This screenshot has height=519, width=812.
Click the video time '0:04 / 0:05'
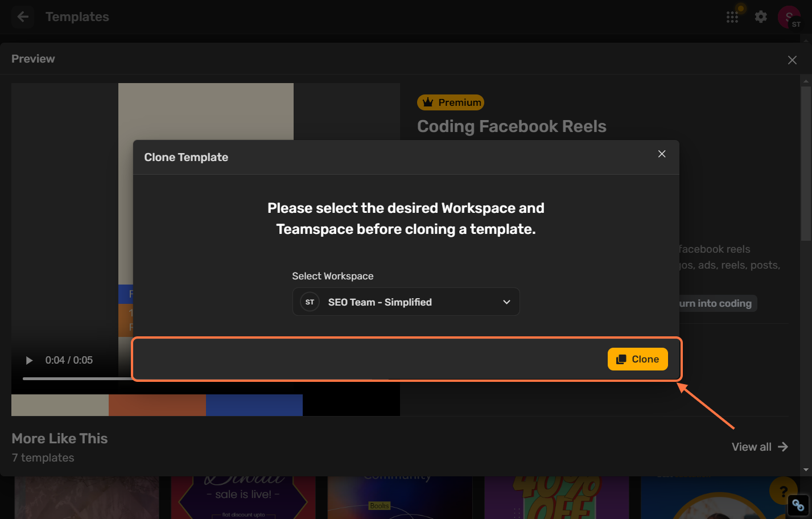coord(69,360)
